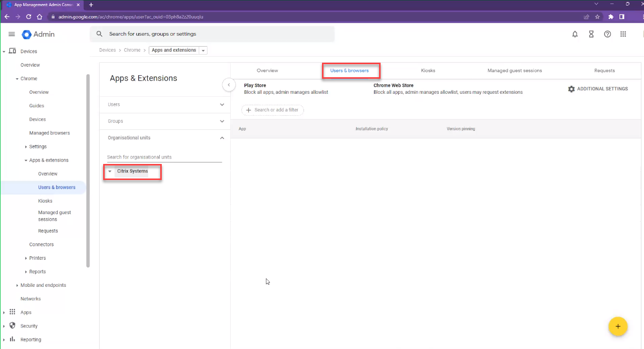Image resolution: width=644 pixels, height=349 pixels.
Task: Click the notifications bell icon
Action: coord(575,34)
